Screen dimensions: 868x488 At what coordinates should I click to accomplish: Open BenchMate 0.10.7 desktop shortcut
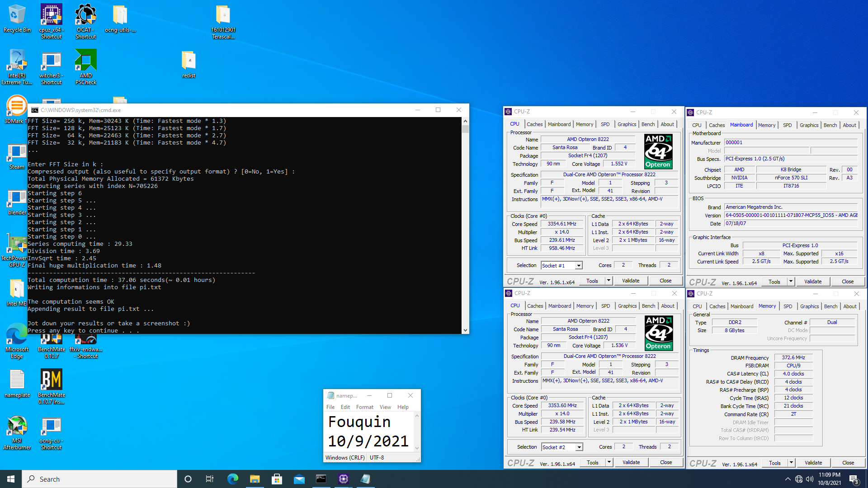click(x=52, y=347)
